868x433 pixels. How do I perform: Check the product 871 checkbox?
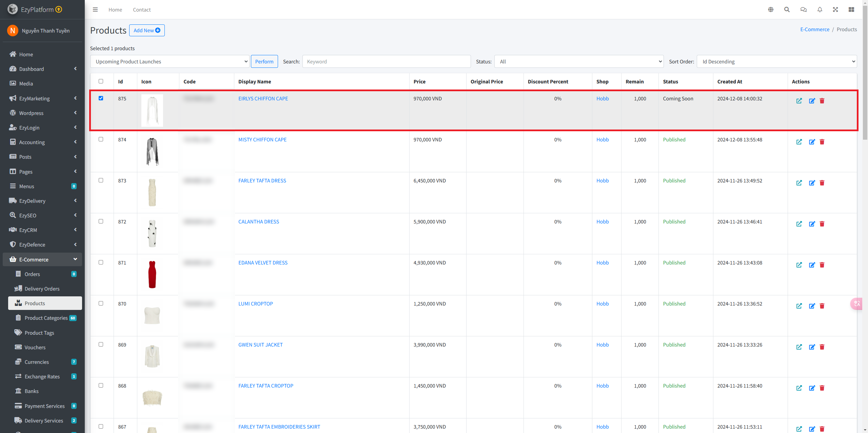101,262
